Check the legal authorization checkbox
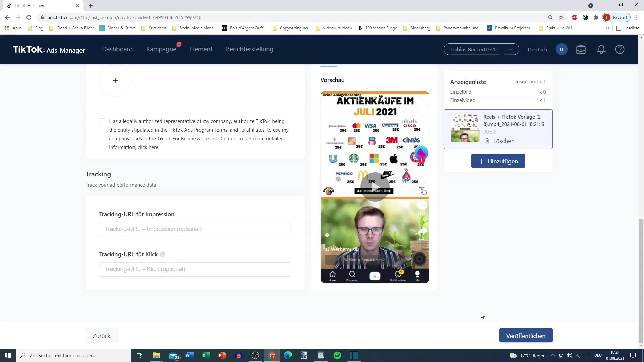The height and width of the screenshot is (362, 644). click(x=102, y=121)
